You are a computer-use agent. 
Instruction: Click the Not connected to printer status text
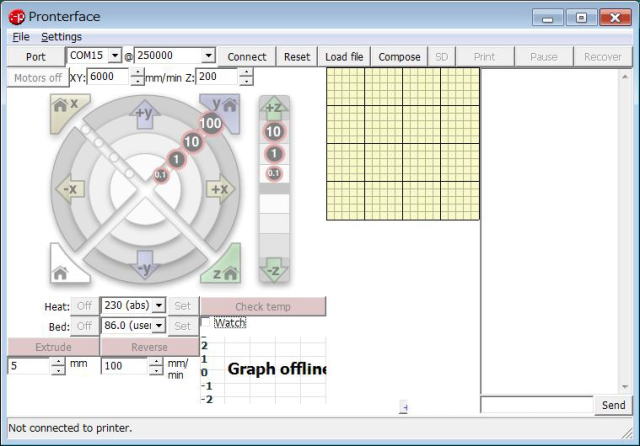[70, 428]
